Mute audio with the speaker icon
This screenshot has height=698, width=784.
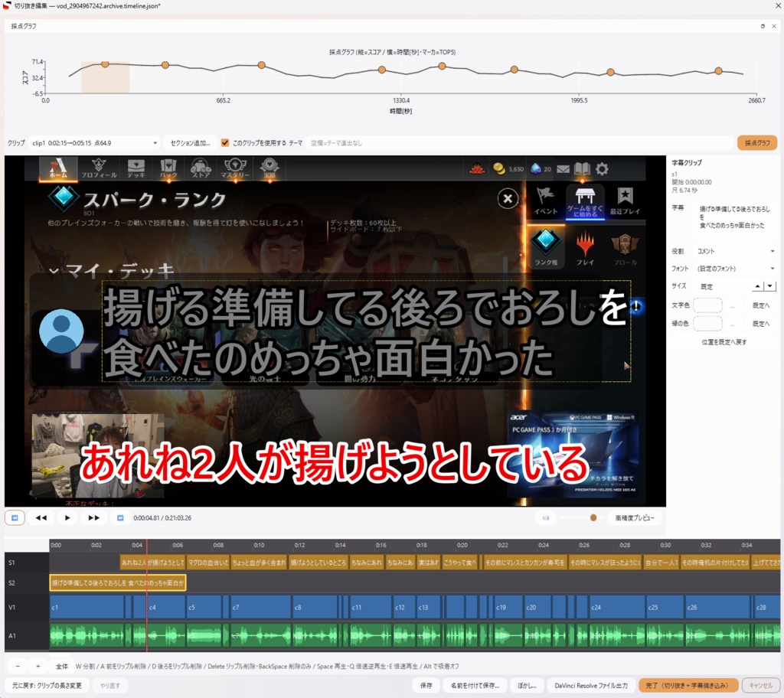tap(545, 517)
